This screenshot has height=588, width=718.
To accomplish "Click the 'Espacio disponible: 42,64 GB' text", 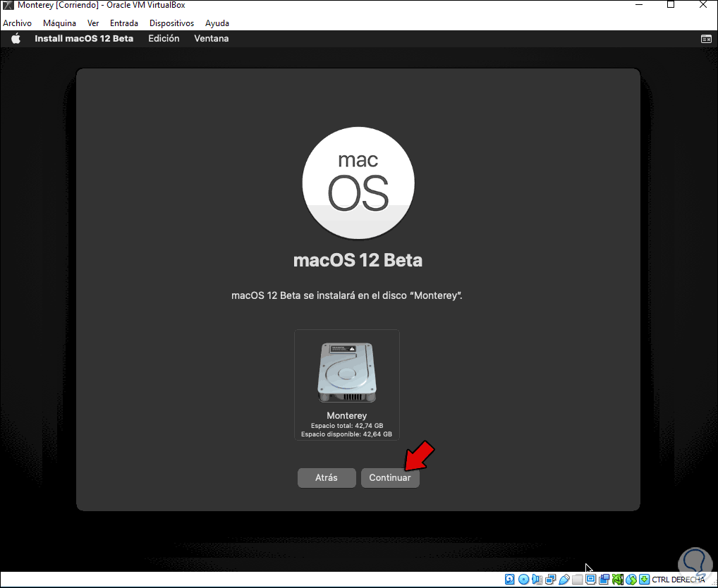I will 346,434.
